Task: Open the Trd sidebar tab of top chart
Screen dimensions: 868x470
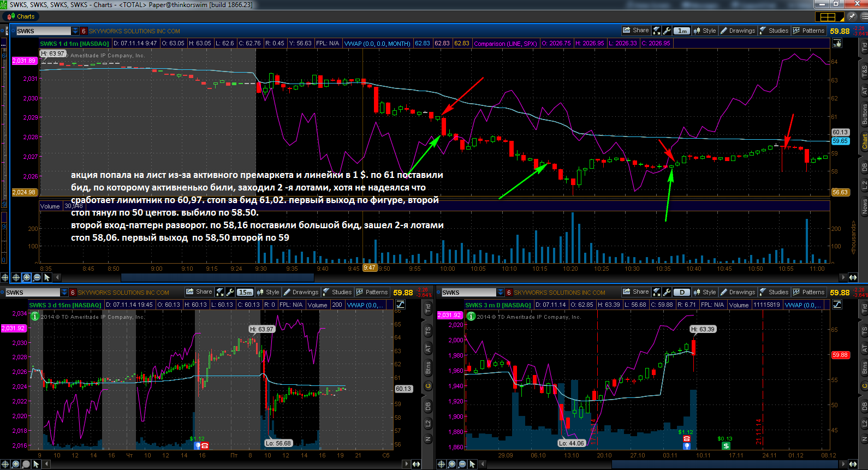Action: (864, 48)
